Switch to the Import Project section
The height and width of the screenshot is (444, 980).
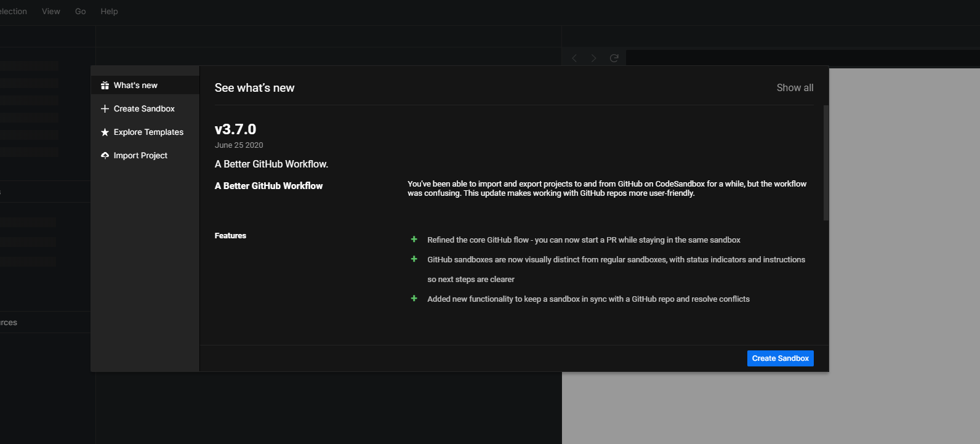(x=145, y=156)
